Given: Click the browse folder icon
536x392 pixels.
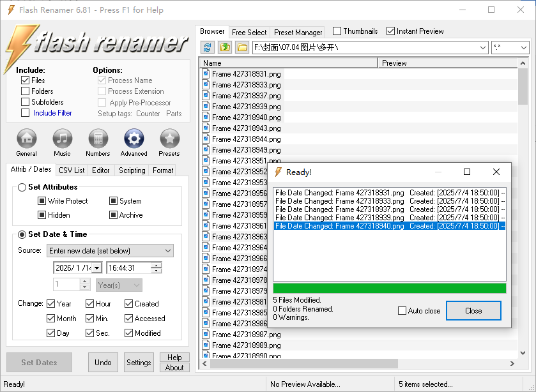Looking at the screenshot, I should (242, 47).
